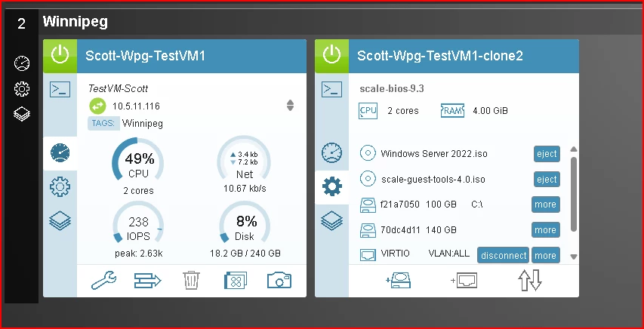The image size is (644, 329).
Task: Click the Winnipeg tag
Action: (x=143, y=124)
